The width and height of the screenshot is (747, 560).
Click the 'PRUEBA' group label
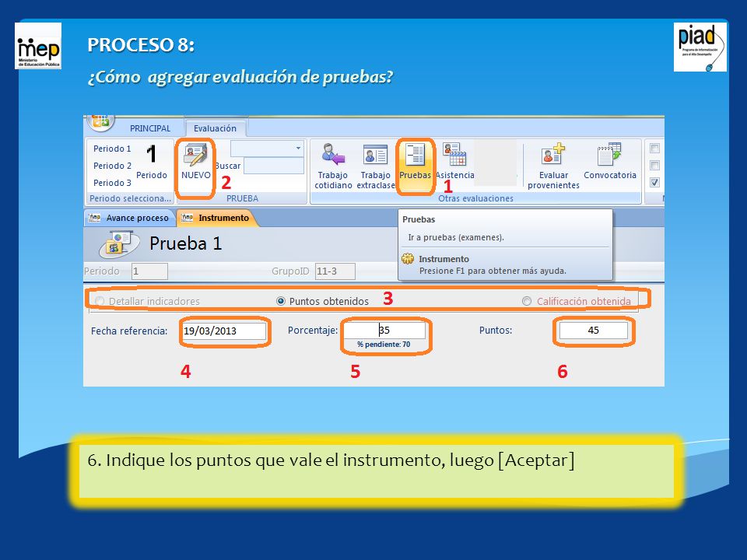click(242, 198)
